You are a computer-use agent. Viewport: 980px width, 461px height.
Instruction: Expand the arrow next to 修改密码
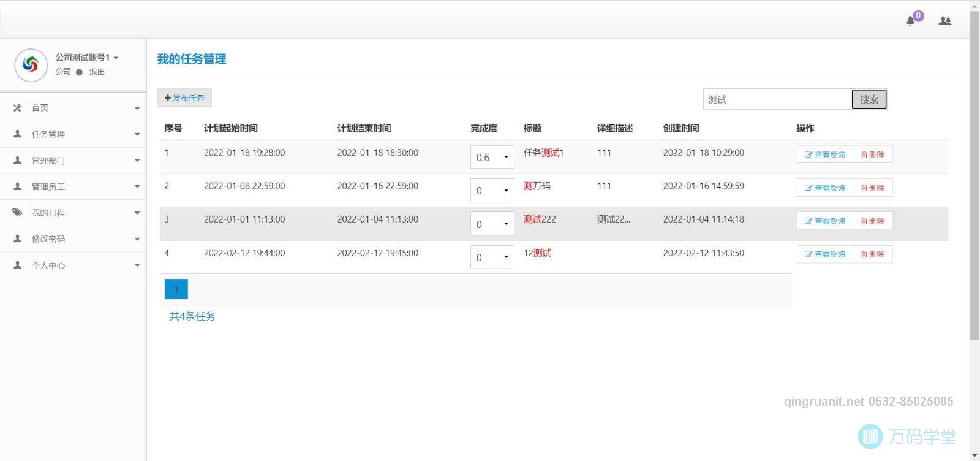[137, 239]
